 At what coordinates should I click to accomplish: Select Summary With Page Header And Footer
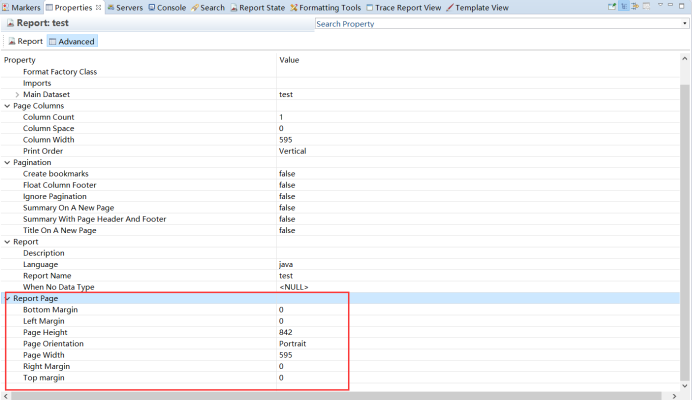point(94,219)
